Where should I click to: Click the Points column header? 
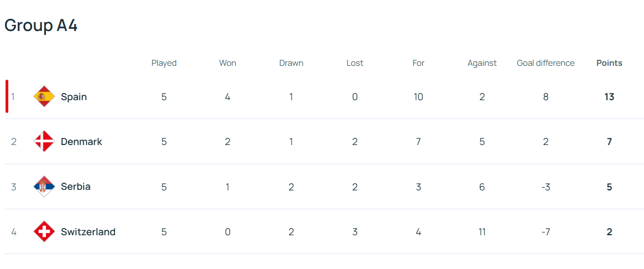(609, 63)
